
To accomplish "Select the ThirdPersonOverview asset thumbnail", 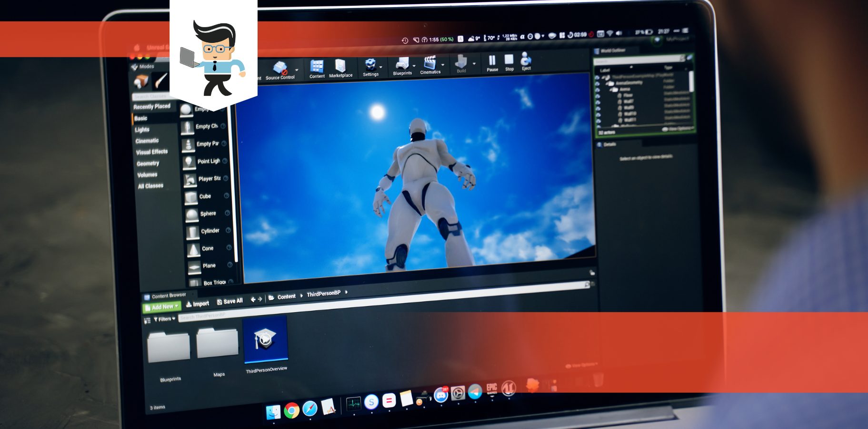I will click(x=265, y=339).
